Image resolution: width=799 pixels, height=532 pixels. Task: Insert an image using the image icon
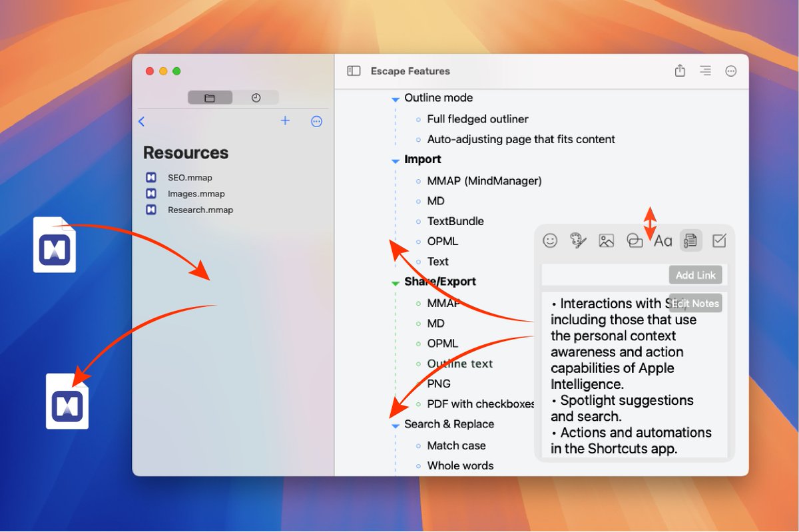tap(606, 241)
